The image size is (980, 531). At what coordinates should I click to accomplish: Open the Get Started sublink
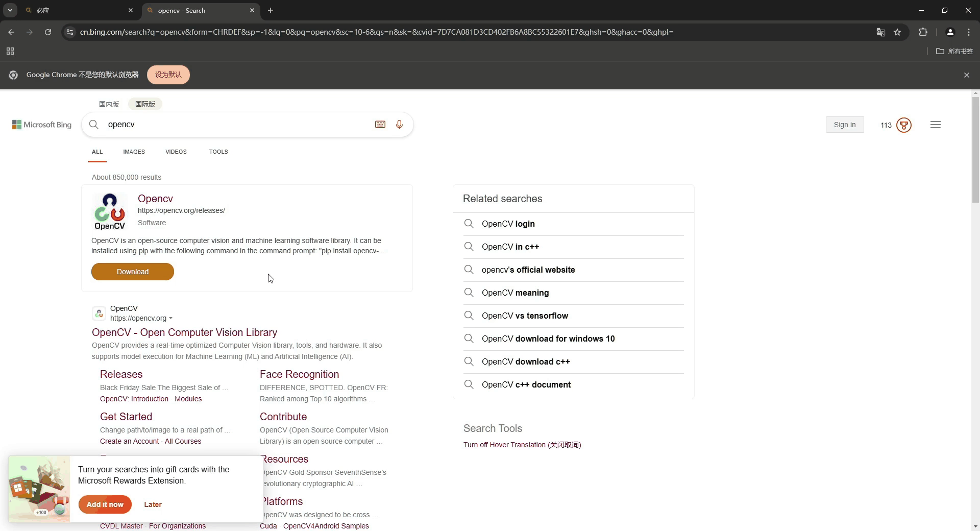(x=126, y=417)
